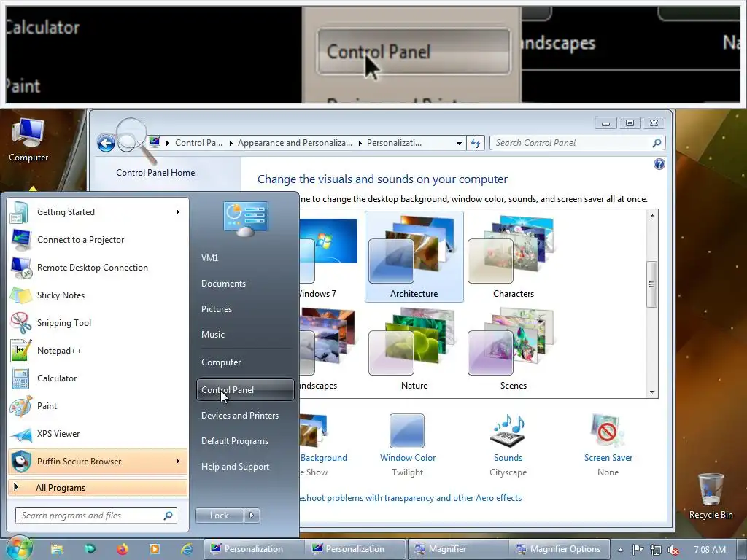Launch Connect to a Projector icon
This screenshot has width=747, height=560.
21,239
